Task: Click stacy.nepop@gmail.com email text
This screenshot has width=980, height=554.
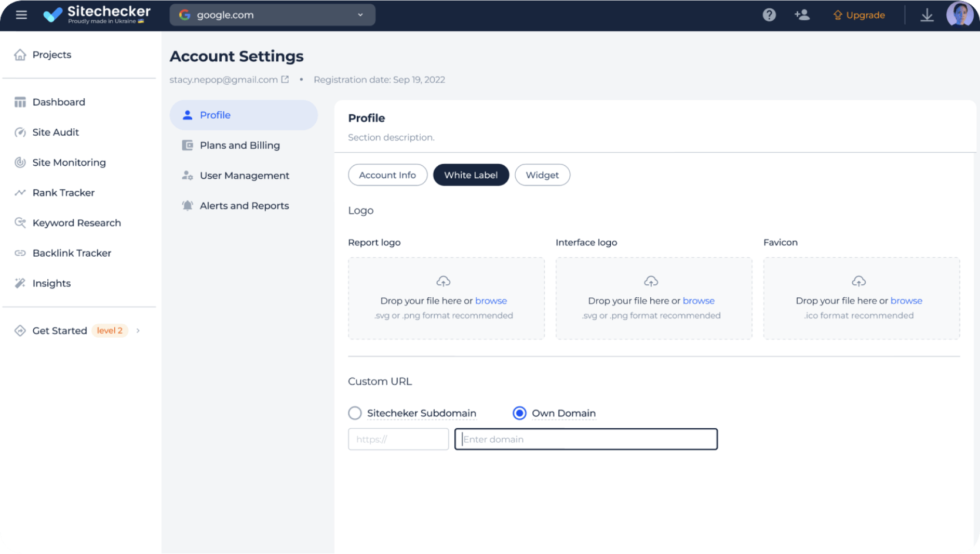Action: 223,80
